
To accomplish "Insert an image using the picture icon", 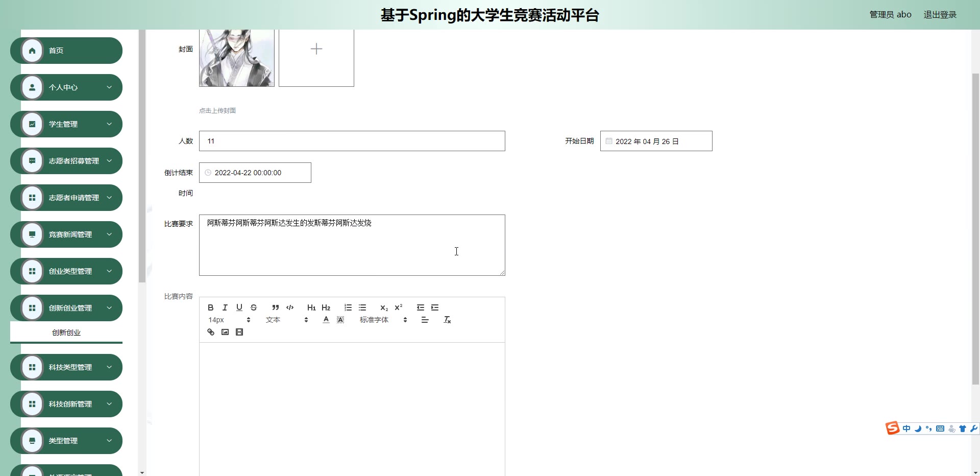I will pyautogui.click(x=225, y=332).
